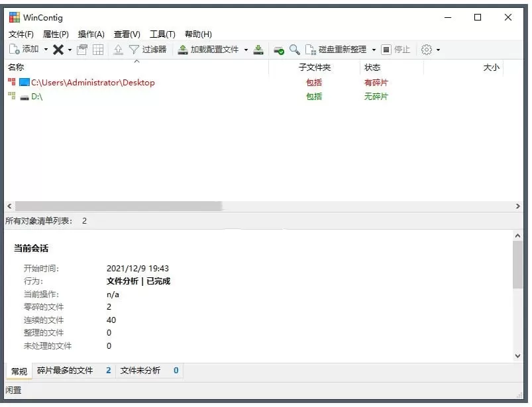Image resolution: width=532 pixels, height=407 pixels.
Task: Click 有碎片 status cell
Action: [376, 82]
